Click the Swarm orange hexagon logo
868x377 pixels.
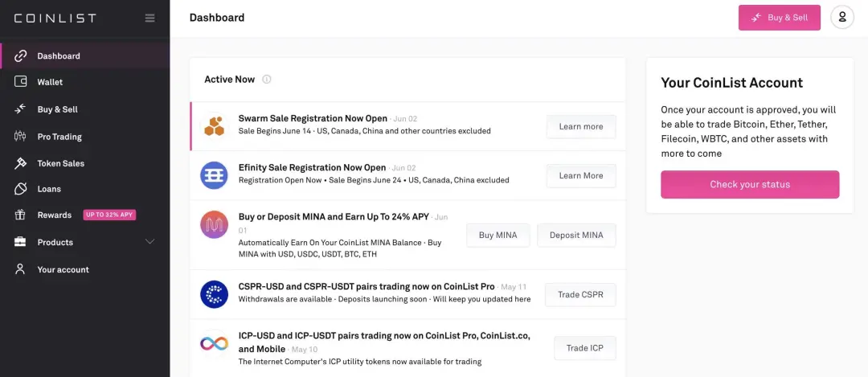tap(214, 126)
